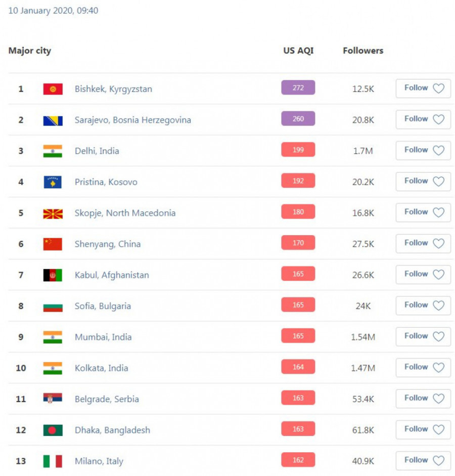Click the Bosnia Herzegovina flag icon
The width and height of the screenshot is (455, 476).
click(x=53, y=120)
